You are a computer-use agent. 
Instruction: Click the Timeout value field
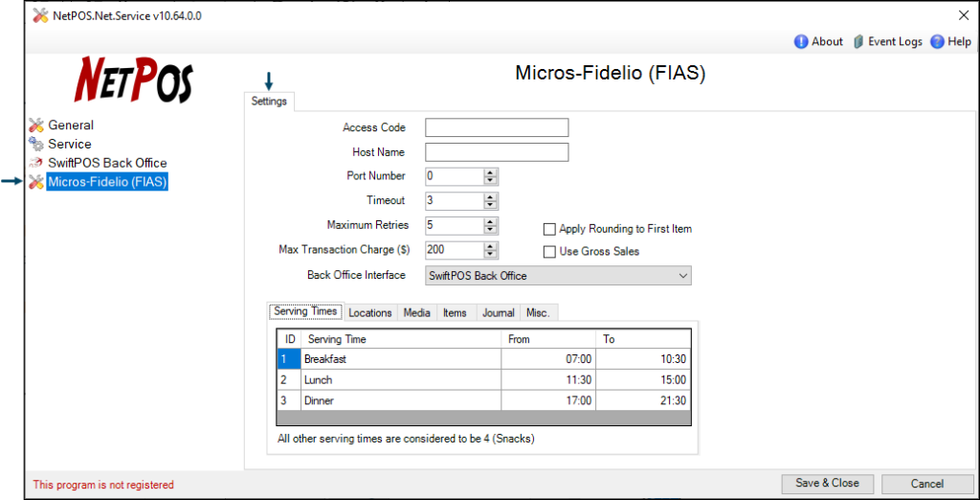click(455, 201)
